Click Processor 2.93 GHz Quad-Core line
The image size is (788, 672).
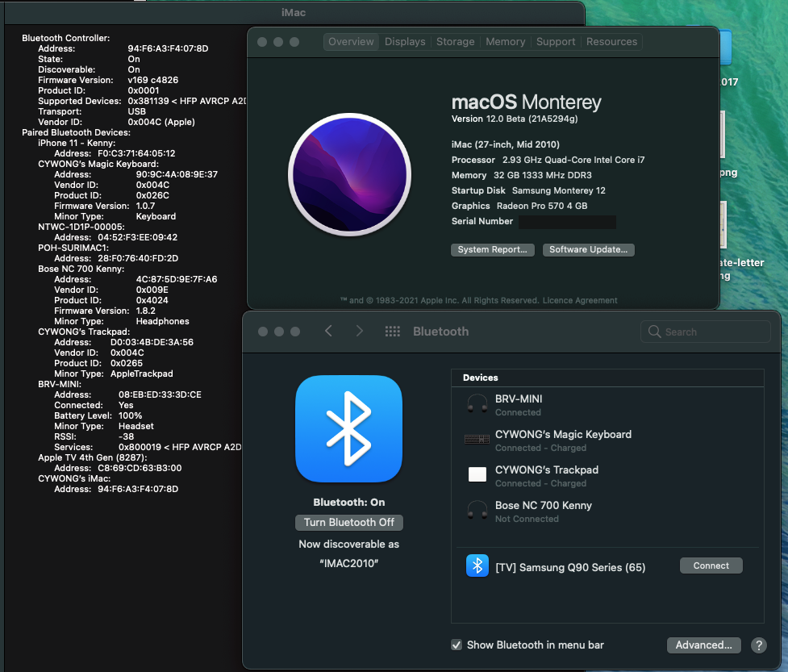(548, 161)
